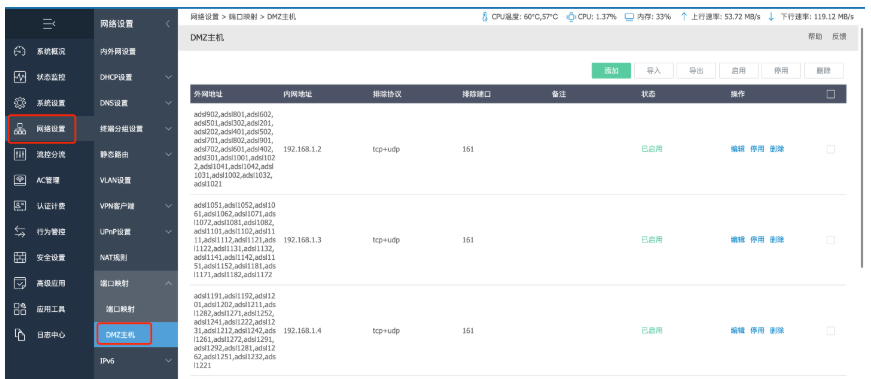The height and width of the screenshot is (379, 871).
Task: Click the 删除 toolbar button
Action: [x=823, y=71]
